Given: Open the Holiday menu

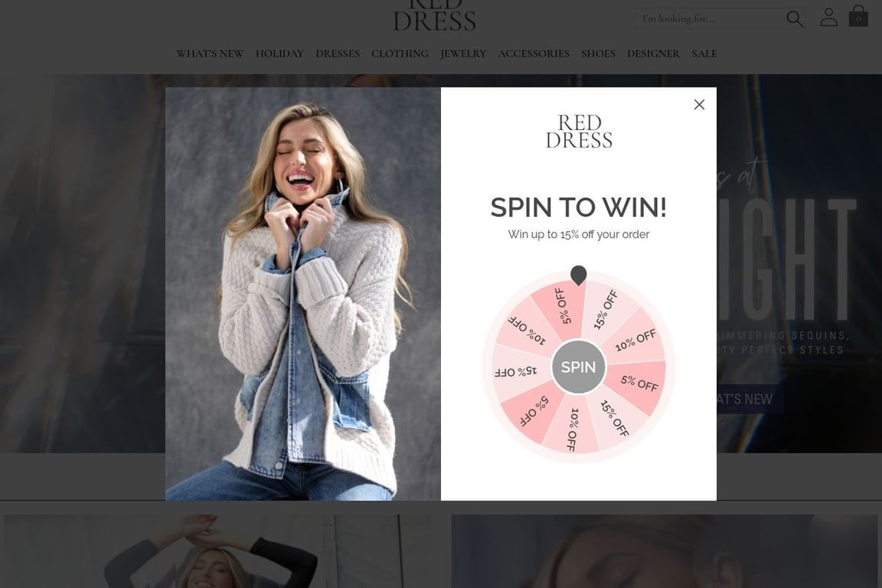Looking at the screenshot, I should click(x=279, y=54).
